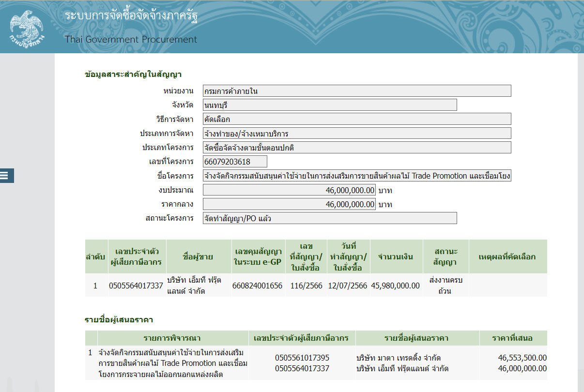The width and height of the screenshot is (584, 392).
Task: Select the จังหวัด field showing นนทบุรี
Action: (330, 105)
